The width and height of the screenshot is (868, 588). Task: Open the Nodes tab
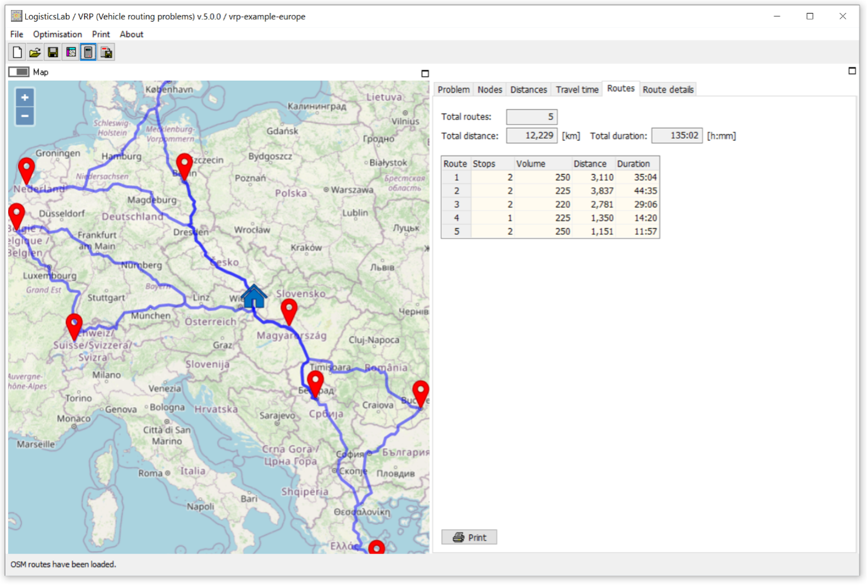point(490,89)
